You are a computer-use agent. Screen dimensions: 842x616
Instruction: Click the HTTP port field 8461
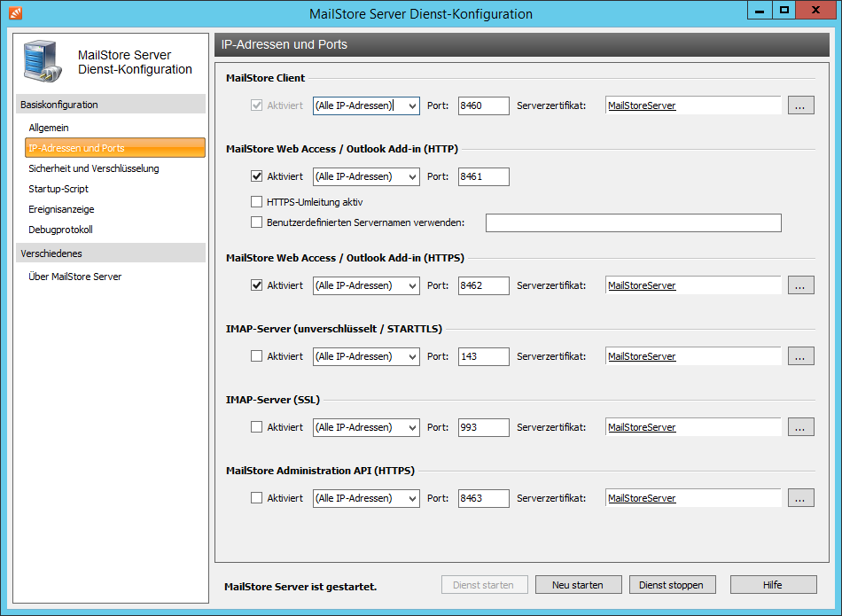click(x=483, y=176)
